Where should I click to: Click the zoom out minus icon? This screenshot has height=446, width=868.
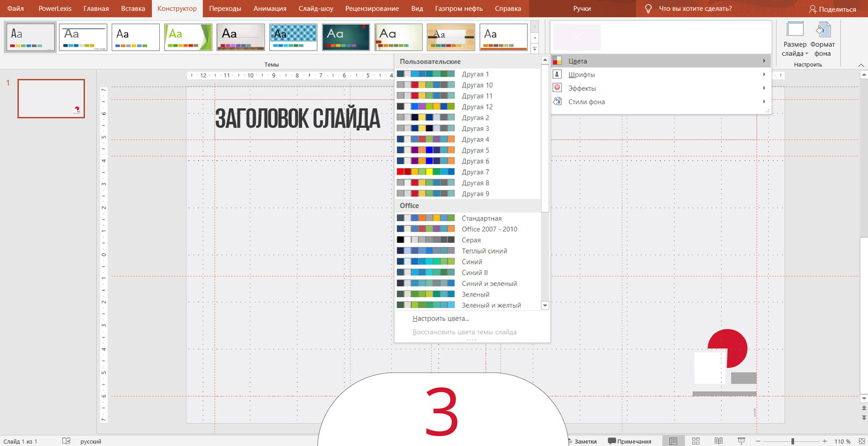click(x=758, y=441)
